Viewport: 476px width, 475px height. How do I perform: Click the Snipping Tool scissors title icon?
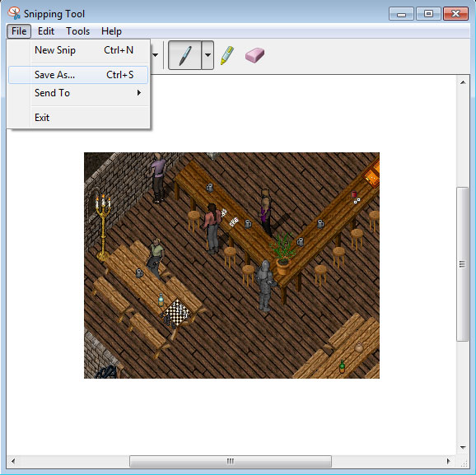(14, 13)
